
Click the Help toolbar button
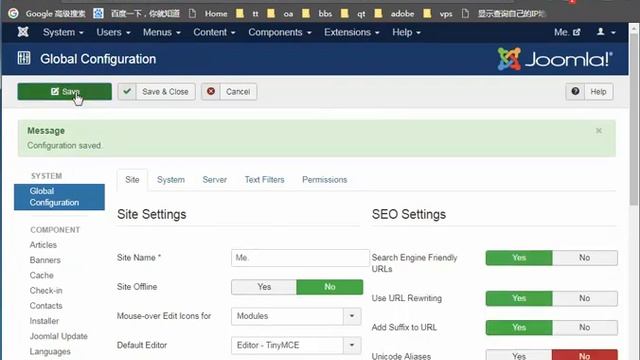click(589, 91)
